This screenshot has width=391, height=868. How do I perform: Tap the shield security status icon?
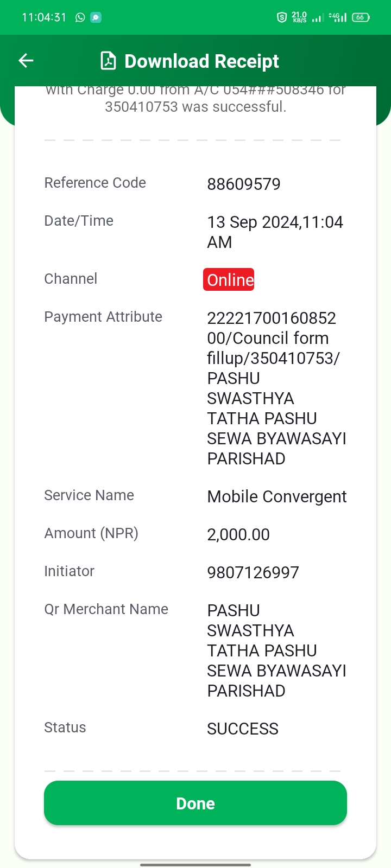(281, 17)
